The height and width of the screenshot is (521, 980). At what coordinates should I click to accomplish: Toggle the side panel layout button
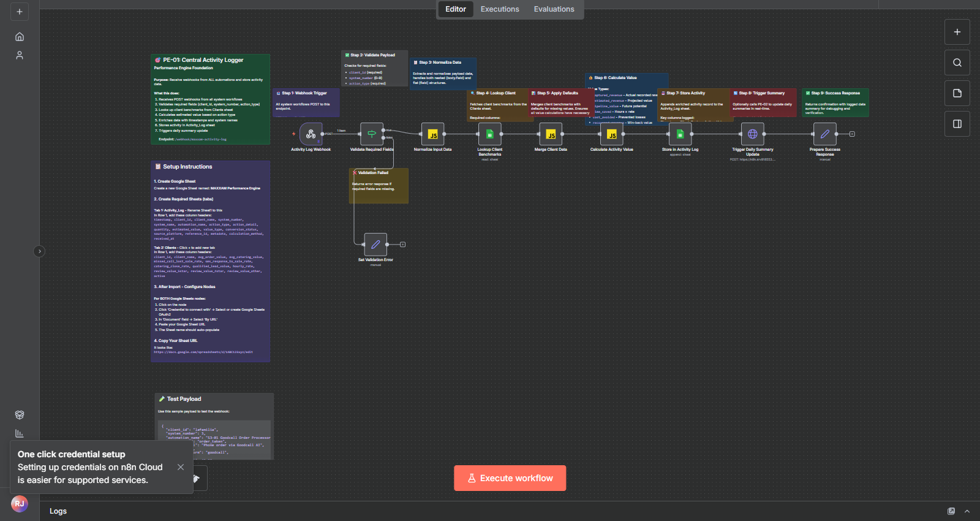coord(957,124)
